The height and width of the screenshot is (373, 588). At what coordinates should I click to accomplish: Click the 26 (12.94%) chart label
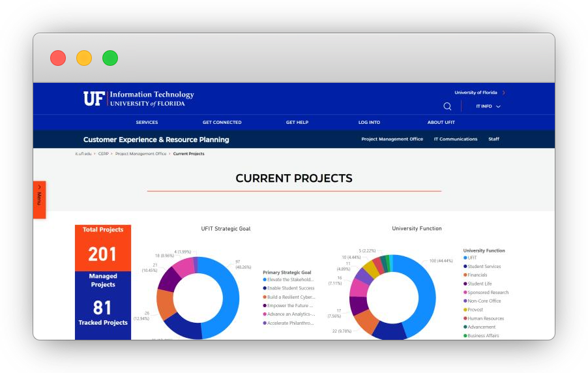tap(141, 316)
